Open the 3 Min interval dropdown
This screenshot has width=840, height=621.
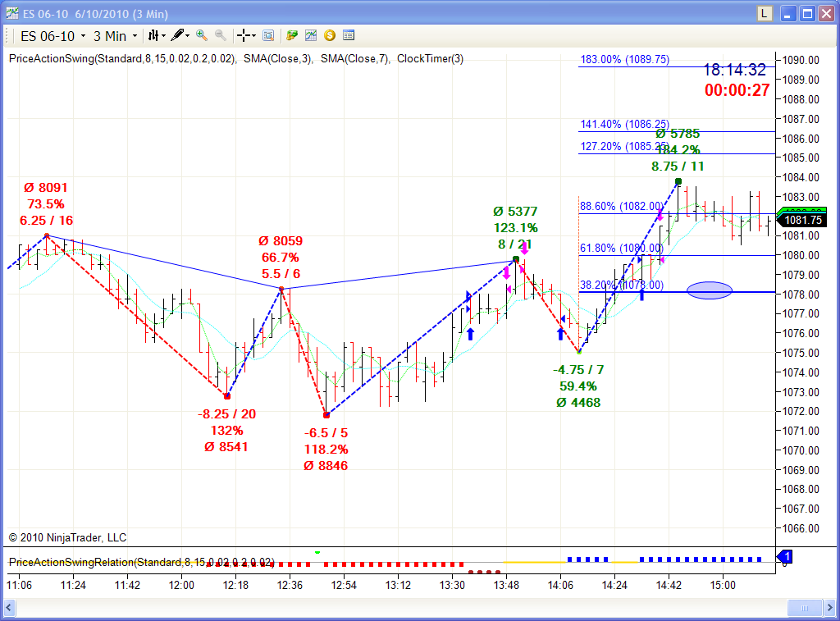pos(115,36)
